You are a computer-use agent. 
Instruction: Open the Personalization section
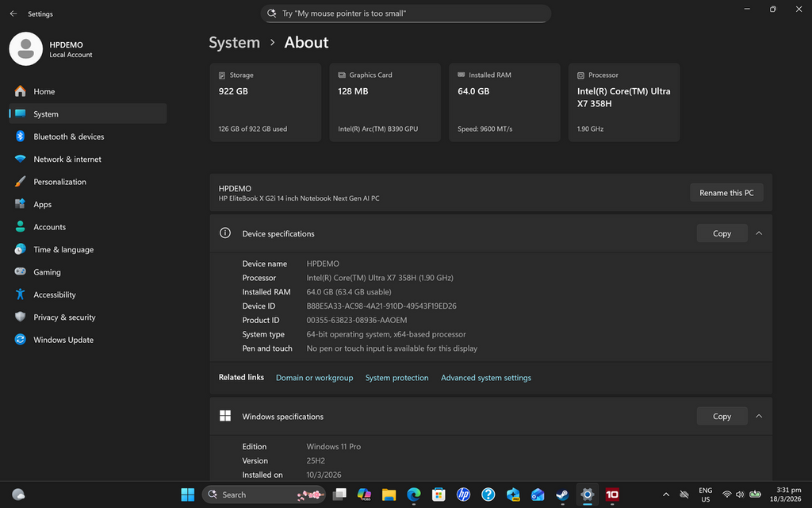point(59,182)
